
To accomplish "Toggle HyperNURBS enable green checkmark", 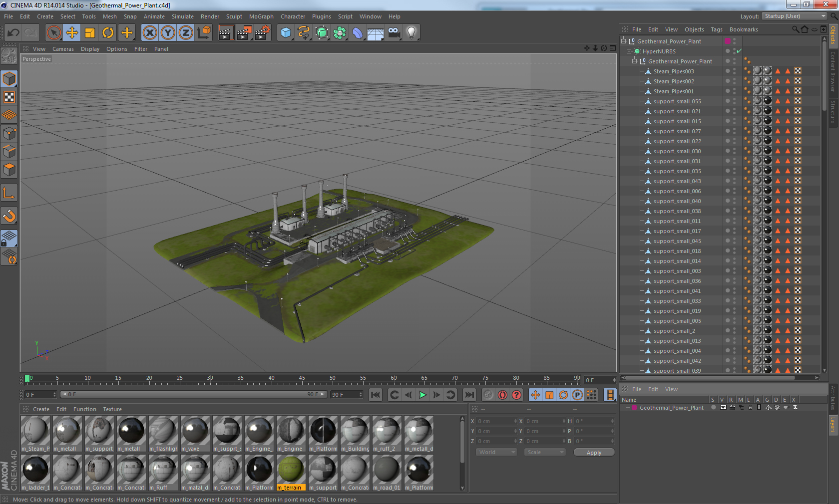I will (x=739, y=51).
